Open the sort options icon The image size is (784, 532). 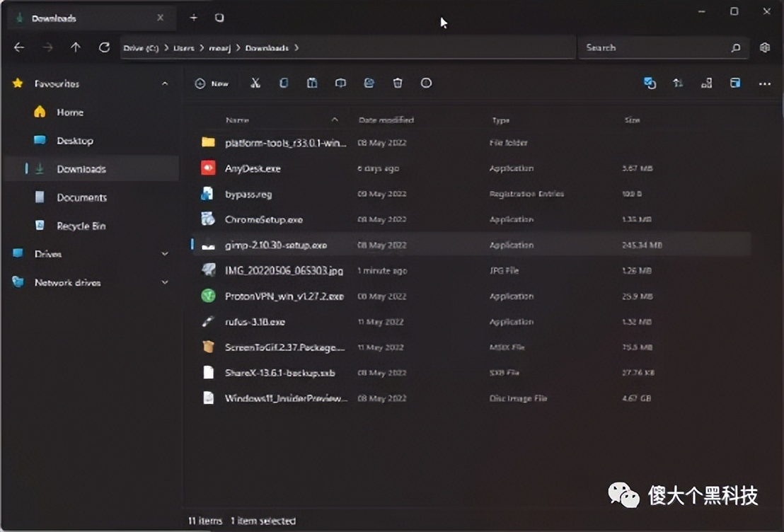(x=678, y=83)
